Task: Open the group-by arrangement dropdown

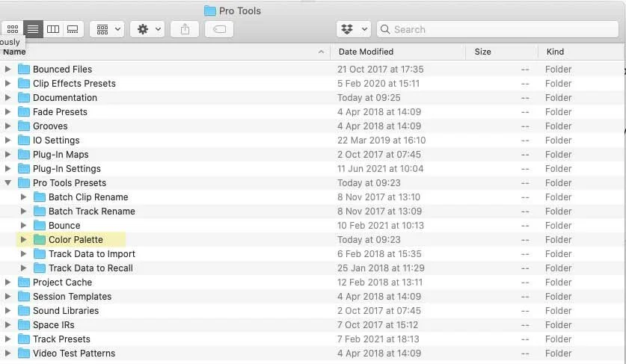Action: 107,29
